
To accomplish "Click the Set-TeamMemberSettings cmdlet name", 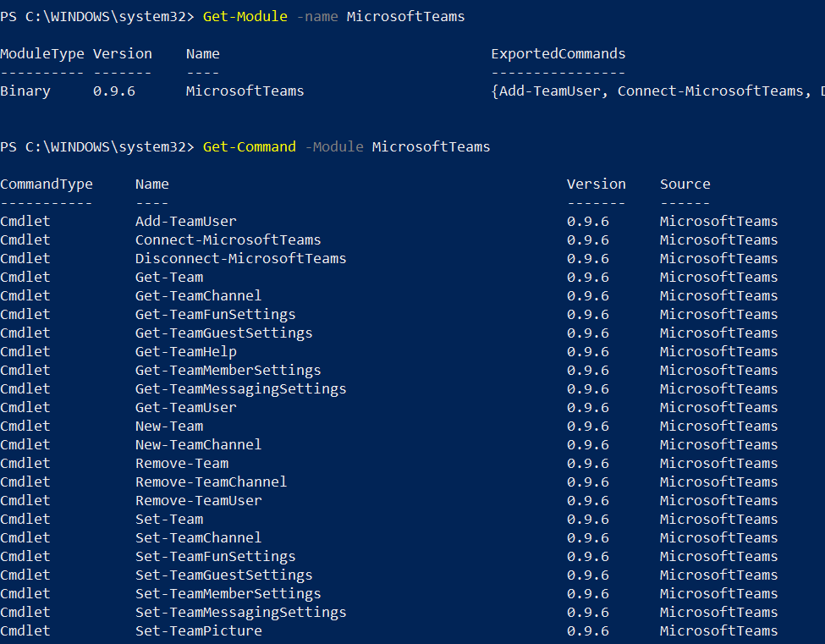I will coord(228,593).
